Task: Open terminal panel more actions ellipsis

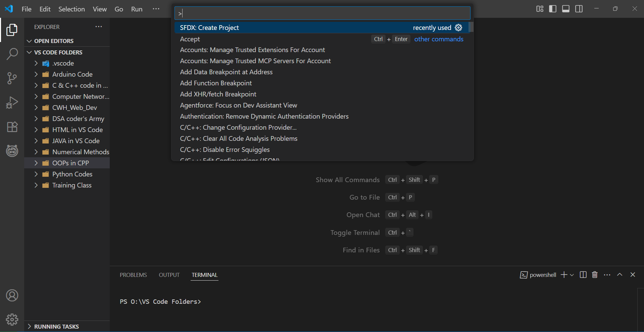Action: (x=607, y=275)
